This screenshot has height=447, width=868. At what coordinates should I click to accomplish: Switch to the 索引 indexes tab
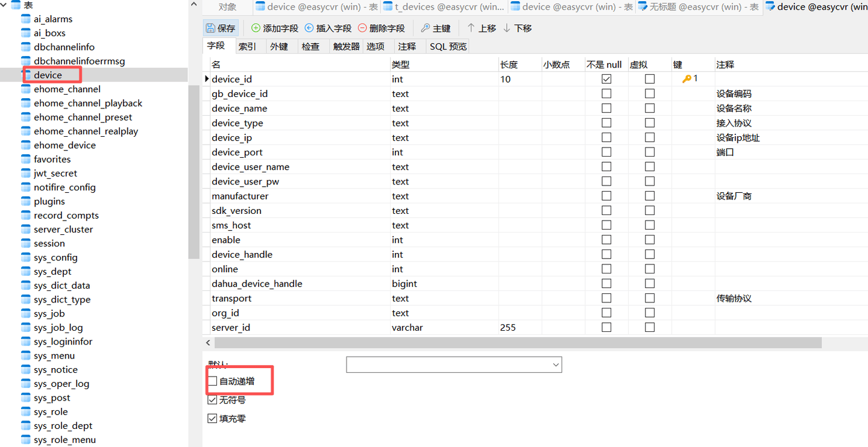coord(247,46)
